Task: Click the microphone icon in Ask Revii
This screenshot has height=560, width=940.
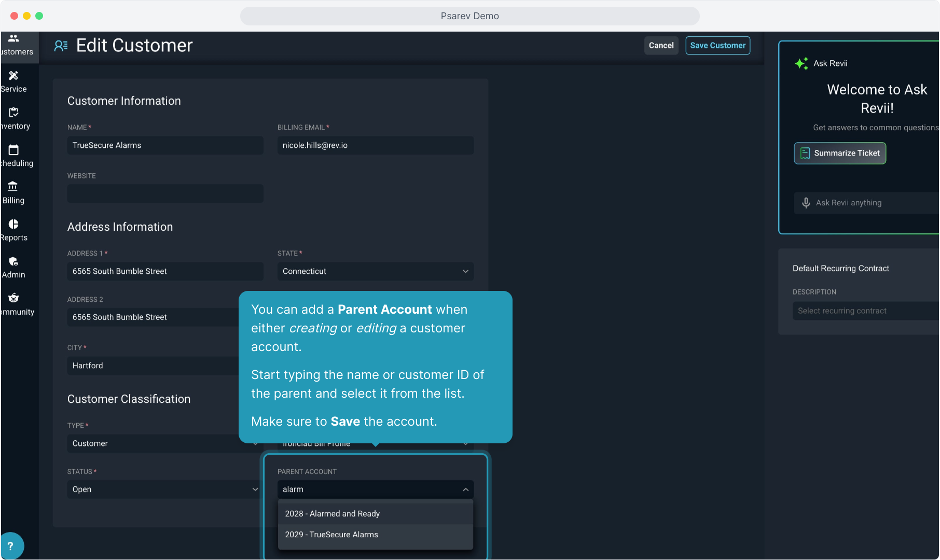Action: tap(806, 203)
